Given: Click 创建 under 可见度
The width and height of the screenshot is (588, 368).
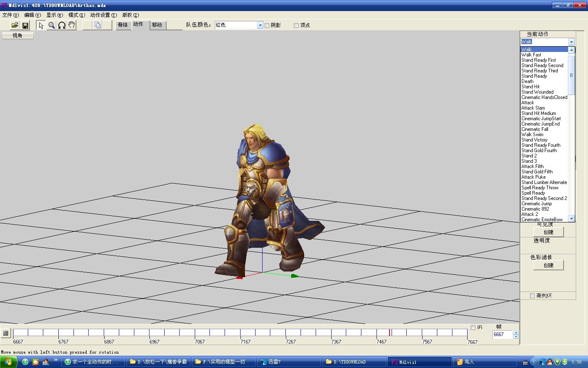Looking at the screenshot, I should (x=548, y=232).
